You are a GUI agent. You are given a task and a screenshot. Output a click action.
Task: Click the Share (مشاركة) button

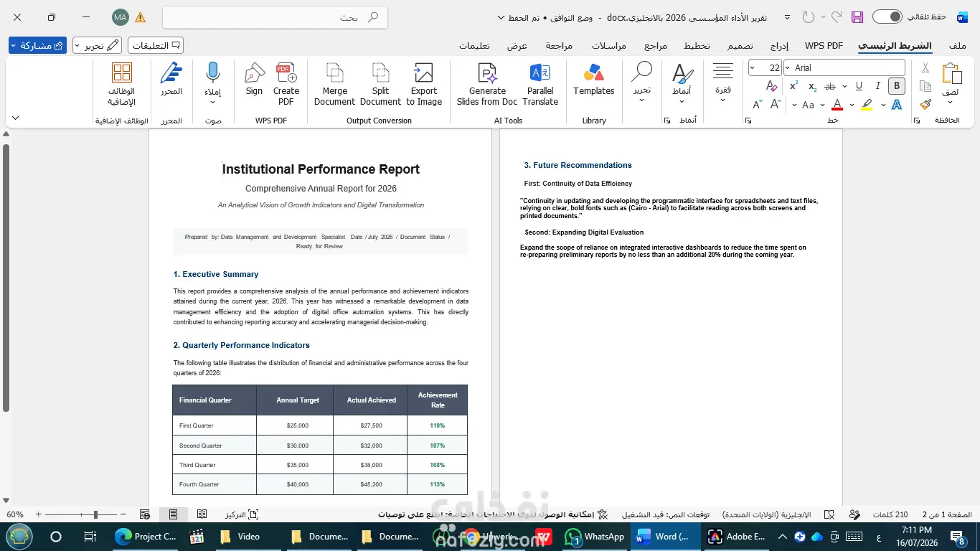[37, 45]
